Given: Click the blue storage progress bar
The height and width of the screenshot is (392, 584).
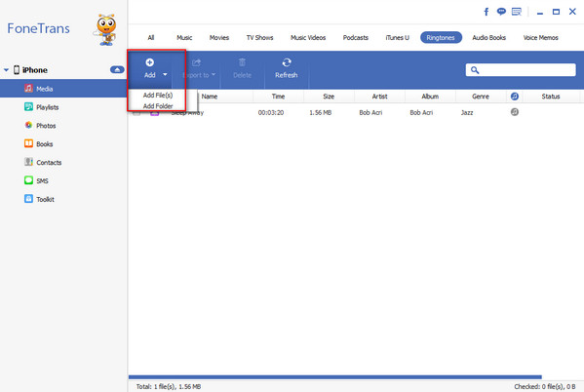Looking at the screenshot, I should click(334, 376).
